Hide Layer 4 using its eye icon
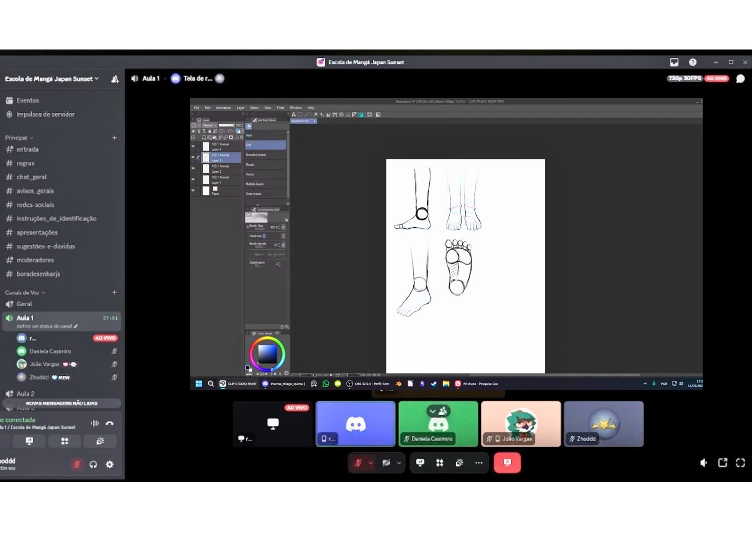756x534 pixels. [x=193, y=146]
